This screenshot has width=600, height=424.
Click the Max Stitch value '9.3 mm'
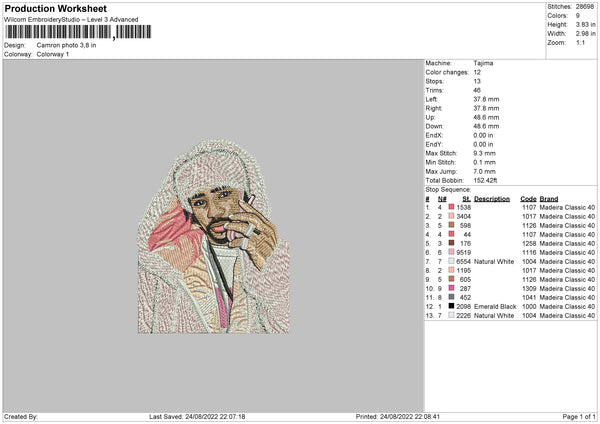coord(484,153)
